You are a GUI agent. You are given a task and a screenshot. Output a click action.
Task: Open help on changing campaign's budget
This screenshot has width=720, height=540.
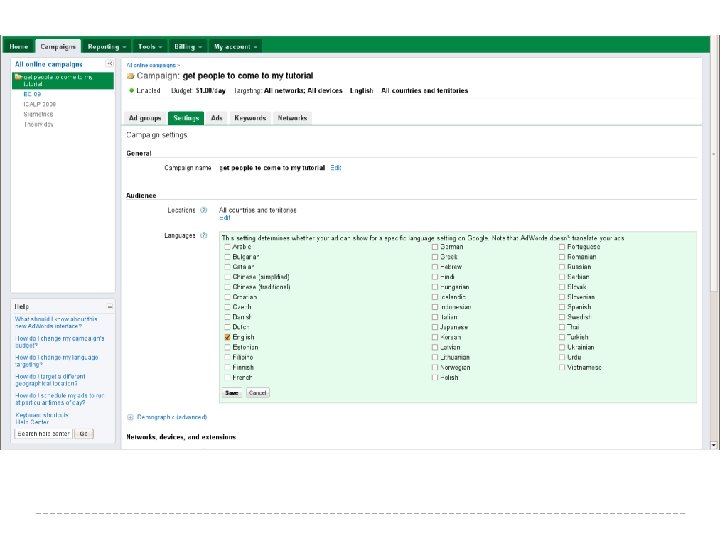pos(60,342)
